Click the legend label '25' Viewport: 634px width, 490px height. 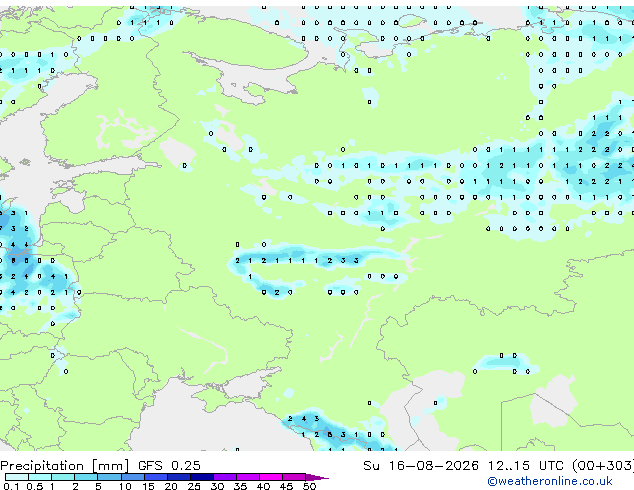(194, 486)
